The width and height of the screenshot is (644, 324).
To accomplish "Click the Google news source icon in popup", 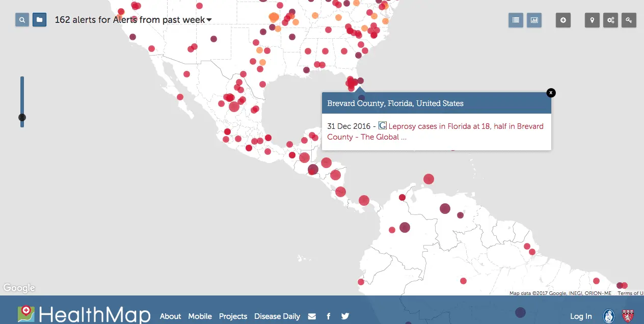I will [x=383, y=125].
